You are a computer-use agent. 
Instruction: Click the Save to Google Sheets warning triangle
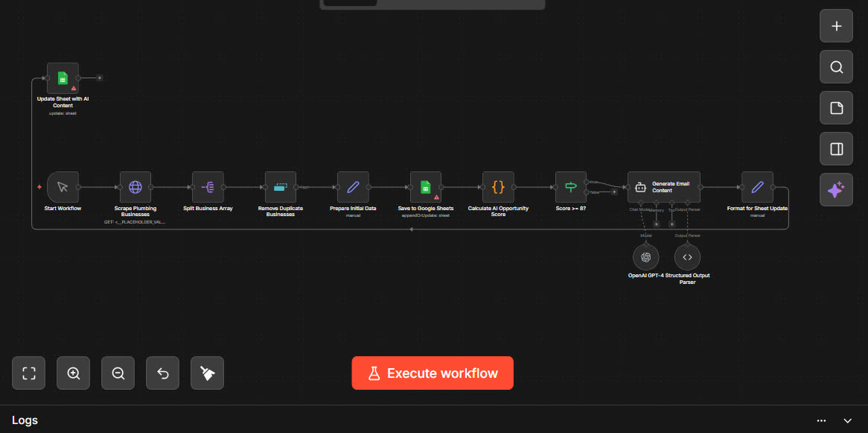(x=436, y=197)
